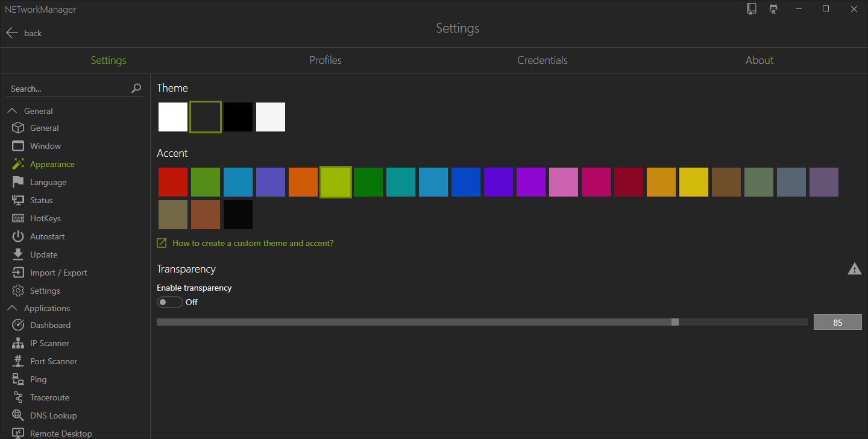Open the documentation book icon in title bar
868x439 pixels.
pyautogui.click(x=752, y=9)
